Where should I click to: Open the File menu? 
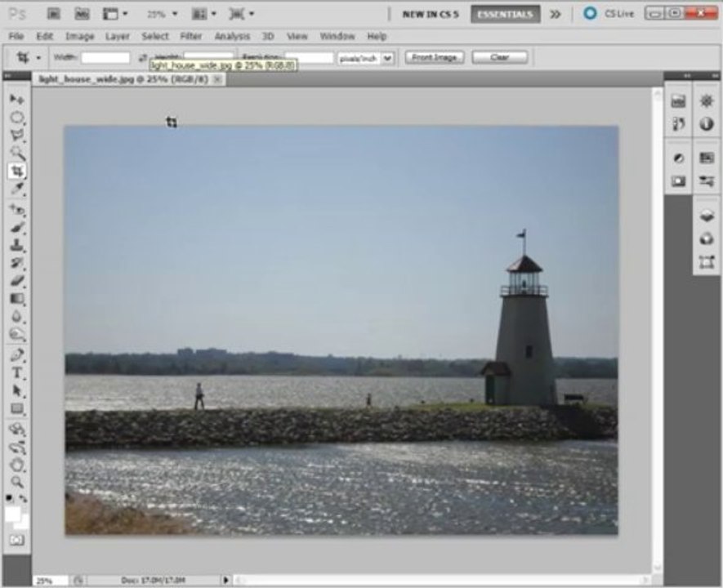click(16, 36)
